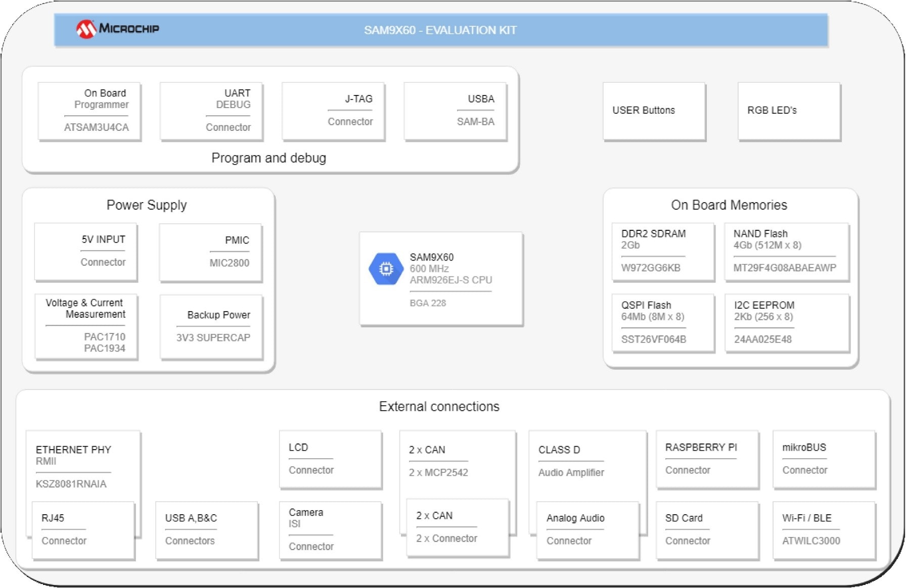
Task: Click the blue SAM9X60 CPU chip icon
Action: point(386,269)
